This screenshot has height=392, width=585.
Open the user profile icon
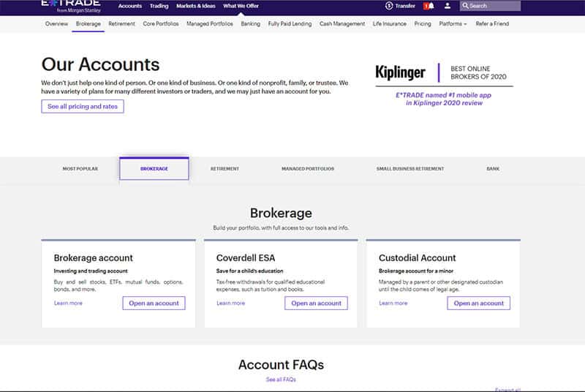click(448, 6)
